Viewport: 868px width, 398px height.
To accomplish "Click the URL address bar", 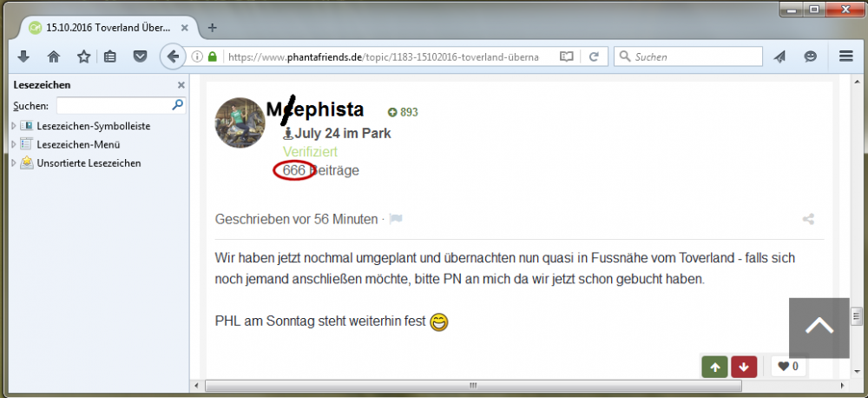I will [x=382, y=56].
